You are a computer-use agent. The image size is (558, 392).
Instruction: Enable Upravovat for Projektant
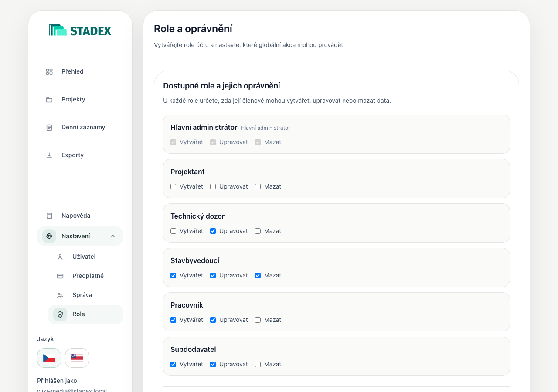[213, 186]
